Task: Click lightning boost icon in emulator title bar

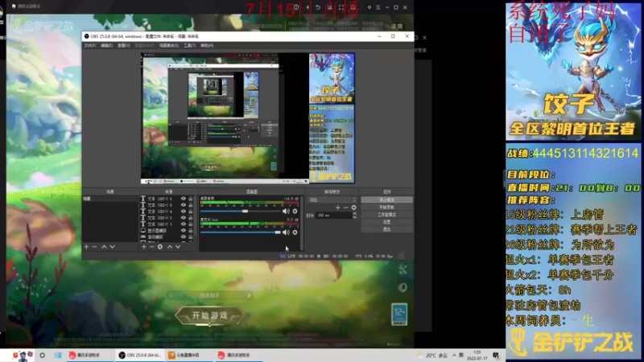Action: (308, 7)
